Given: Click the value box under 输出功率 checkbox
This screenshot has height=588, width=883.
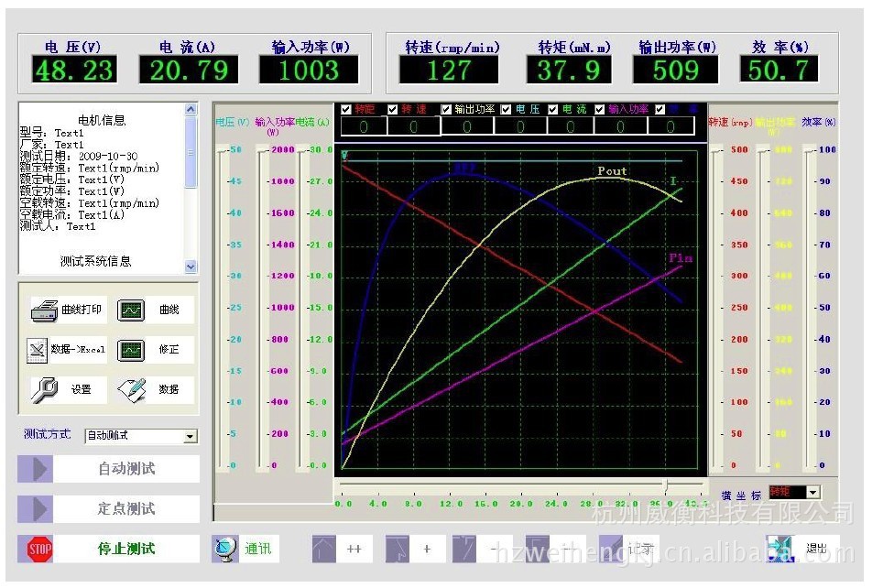Looking at the screenshot, I should (x=467, y=126).
